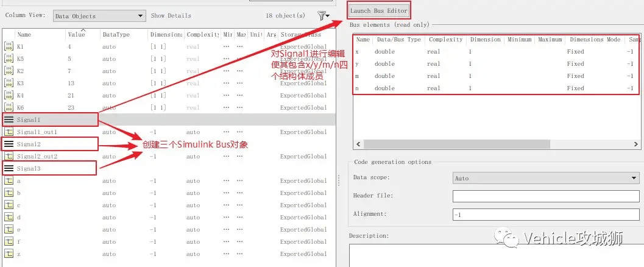
Task: Click signal icon for row z
Action: point(9,254)
